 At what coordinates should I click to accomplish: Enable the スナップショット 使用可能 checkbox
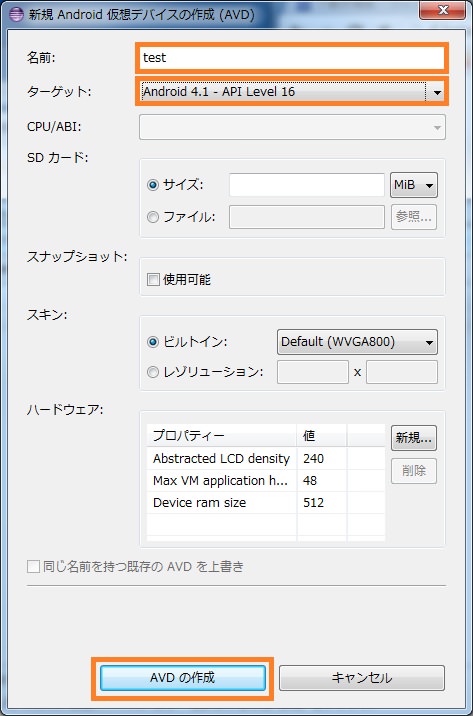[x=153, y=279]
